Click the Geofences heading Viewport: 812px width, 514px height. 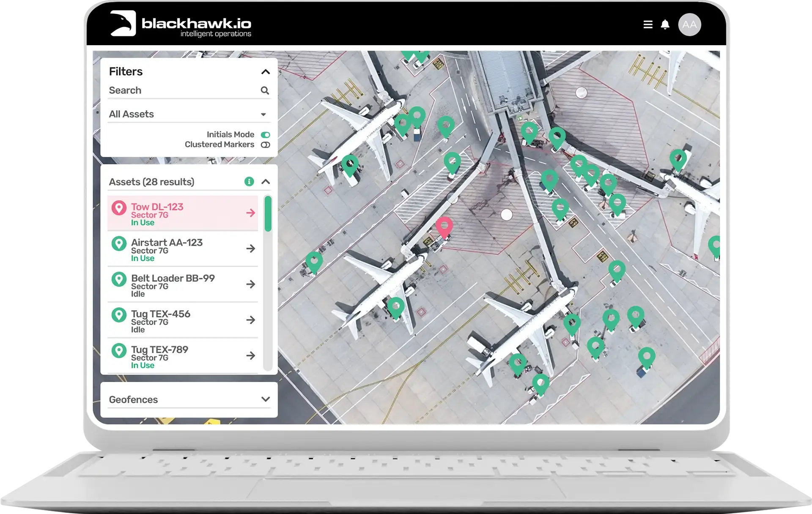tap(133, 399)
